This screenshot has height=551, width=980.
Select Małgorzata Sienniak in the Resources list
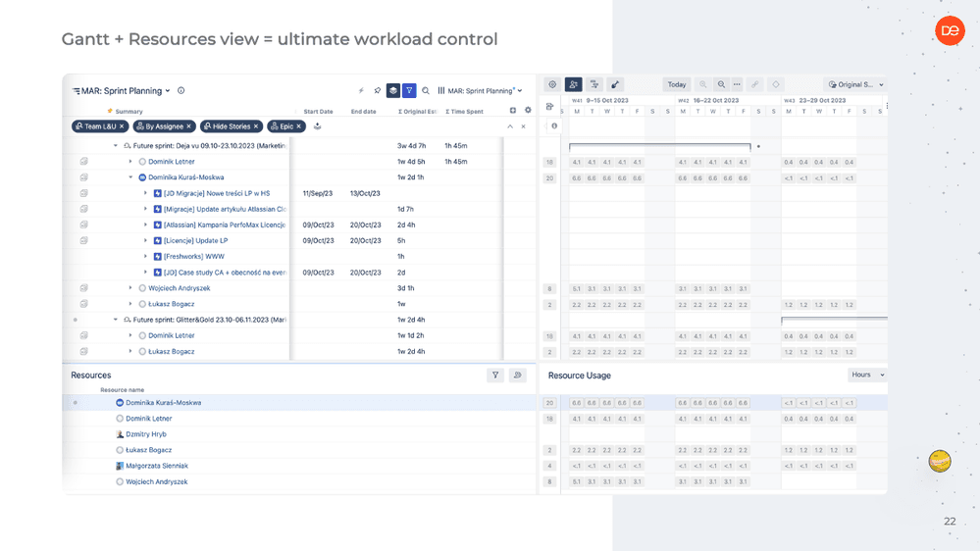tap(156, 467)
